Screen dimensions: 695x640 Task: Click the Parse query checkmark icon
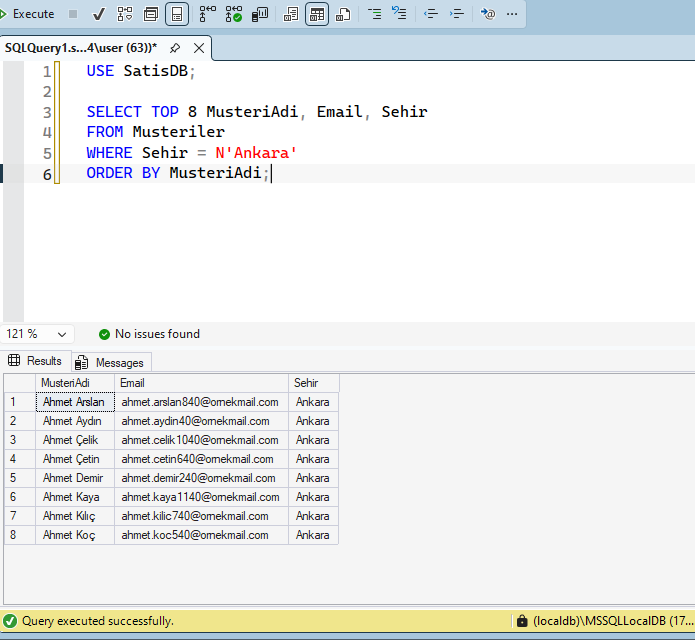click(98, 14)
